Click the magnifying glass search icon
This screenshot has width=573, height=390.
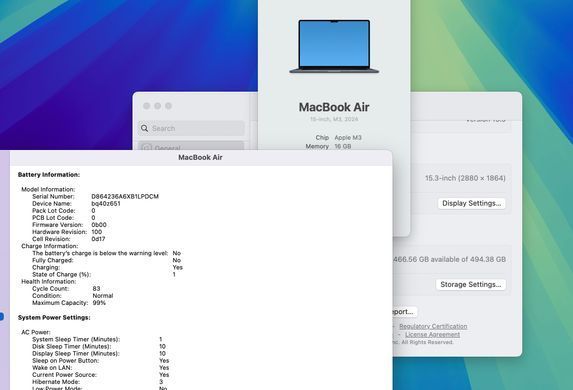[144, 128]
